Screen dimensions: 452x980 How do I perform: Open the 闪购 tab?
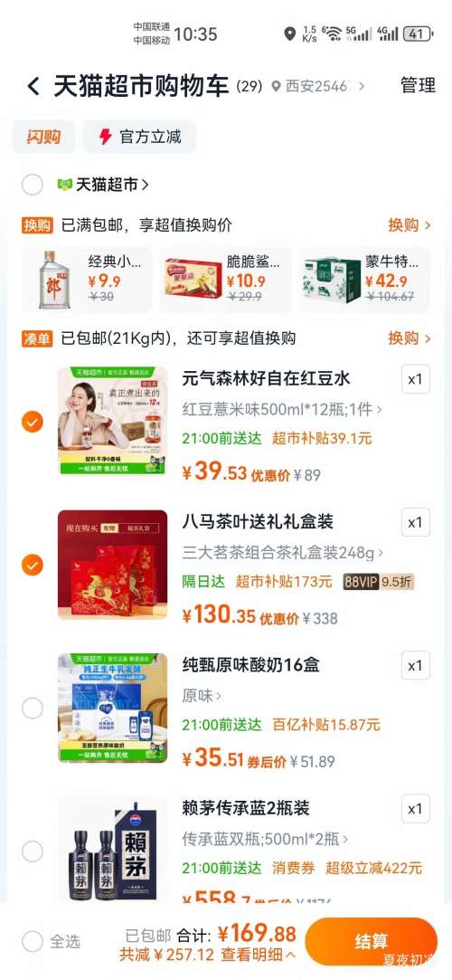click(x=43, y=137)
